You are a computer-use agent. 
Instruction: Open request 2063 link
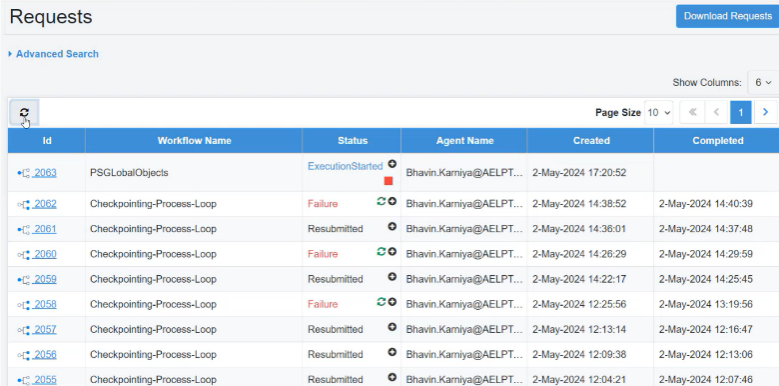pos(45,173)
